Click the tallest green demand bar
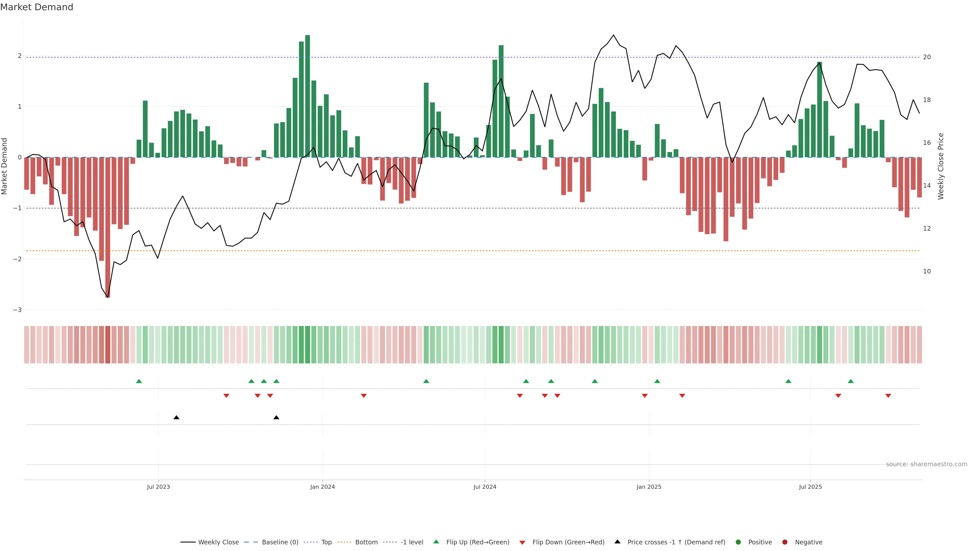Screen dimensions: 980x551 point(307,95)
